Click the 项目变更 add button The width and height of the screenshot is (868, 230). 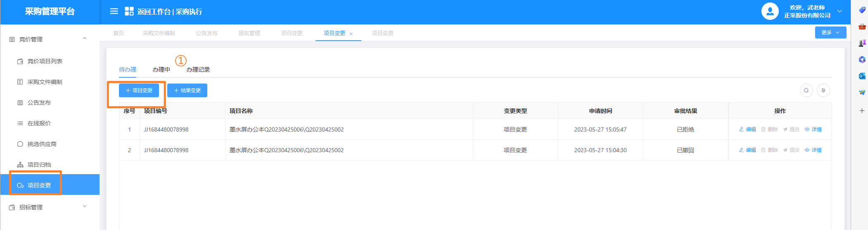139,90
